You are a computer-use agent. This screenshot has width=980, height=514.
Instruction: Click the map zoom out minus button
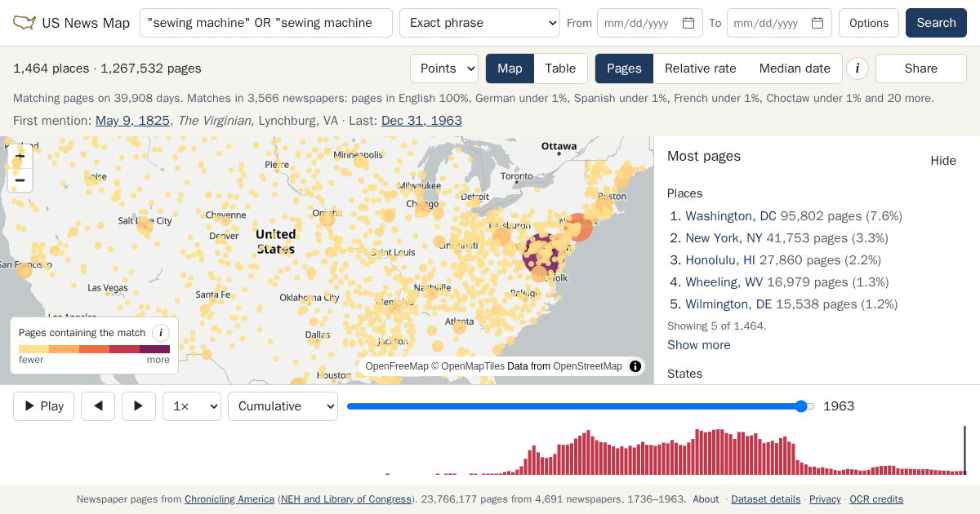20,180
